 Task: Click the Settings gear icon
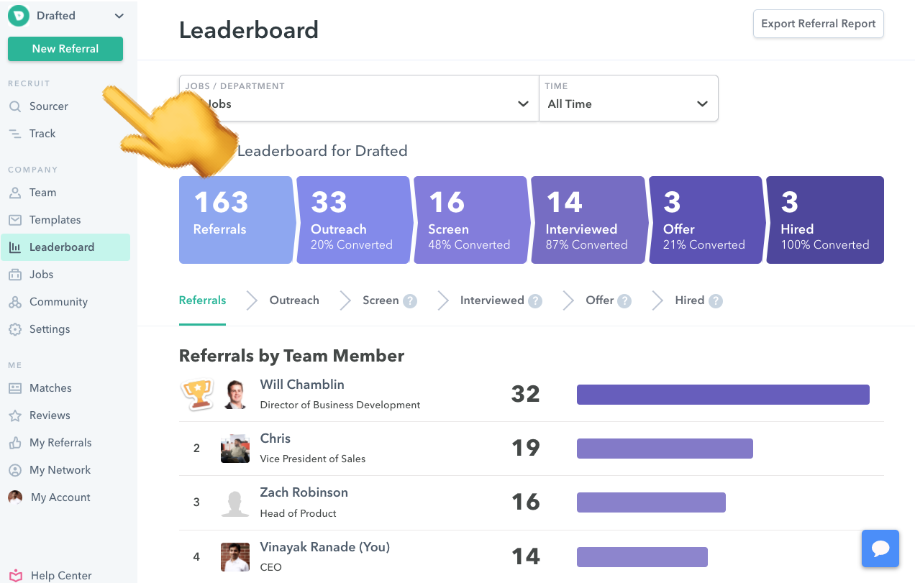pyautogui.click(x=15, y=329)
